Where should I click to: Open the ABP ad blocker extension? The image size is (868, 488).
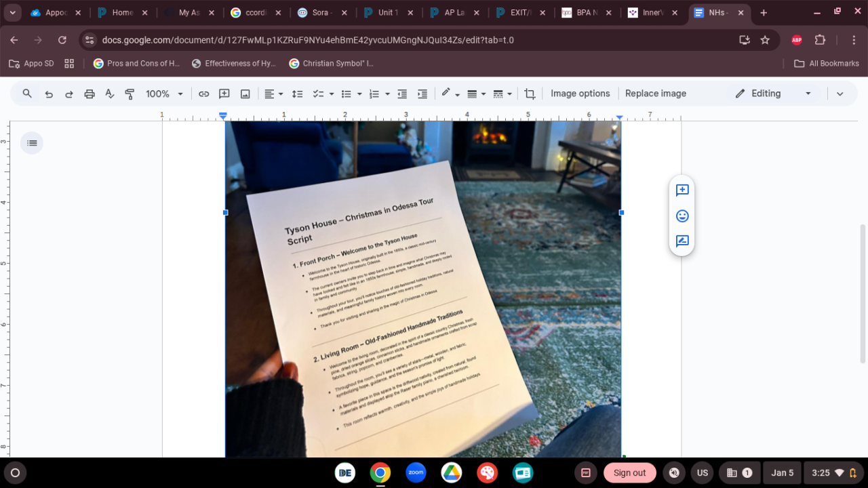click(797, 40)
